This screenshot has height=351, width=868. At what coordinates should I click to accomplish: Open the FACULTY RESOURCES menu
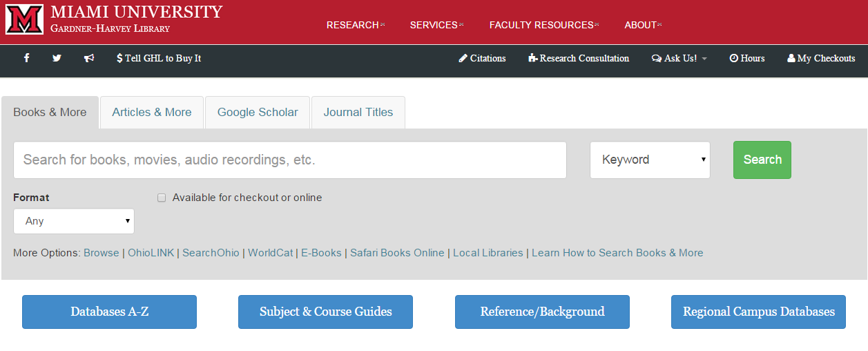point(544,25)
